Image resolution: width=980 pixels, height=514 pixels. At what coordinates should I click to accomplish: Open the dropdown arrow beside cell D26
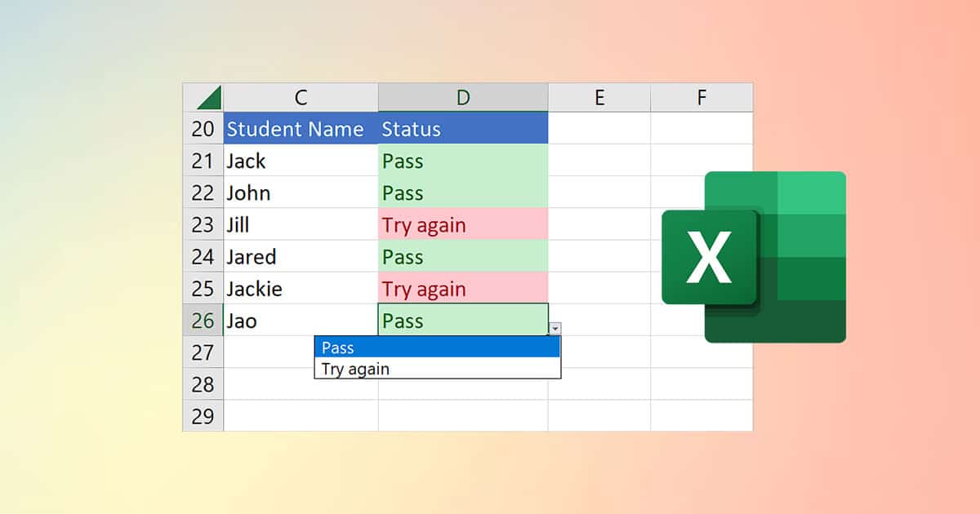[555, 328]
